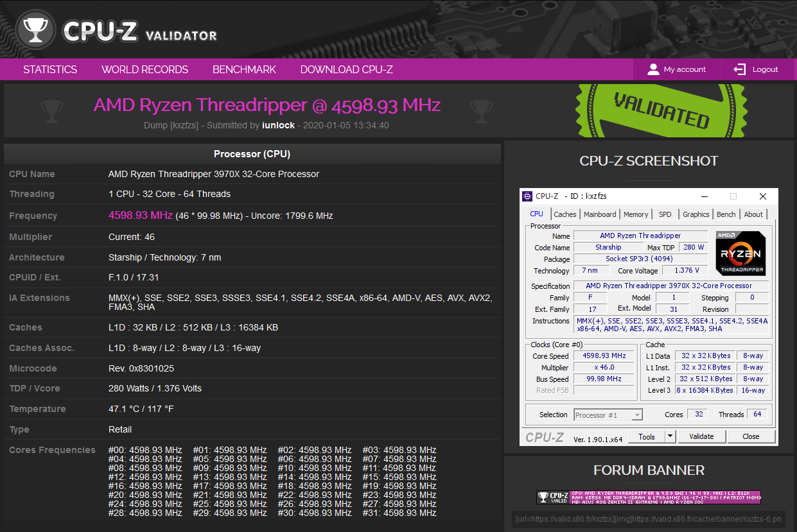Viewport: 797px width, 532px height.
Task: Close the CPU-Z window with X
Action: tap(763, 196)
